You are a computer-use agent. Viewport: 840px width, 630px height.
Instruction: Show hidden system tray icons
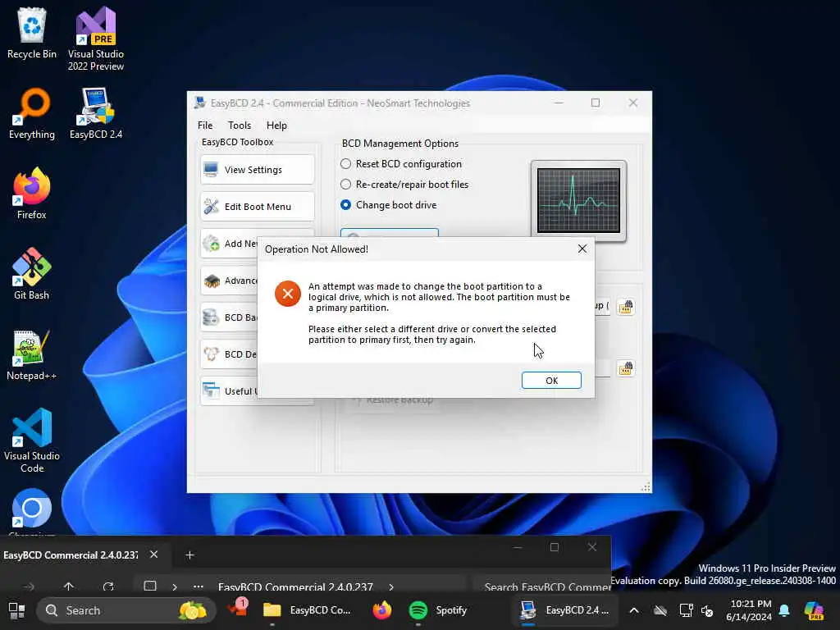634,610
